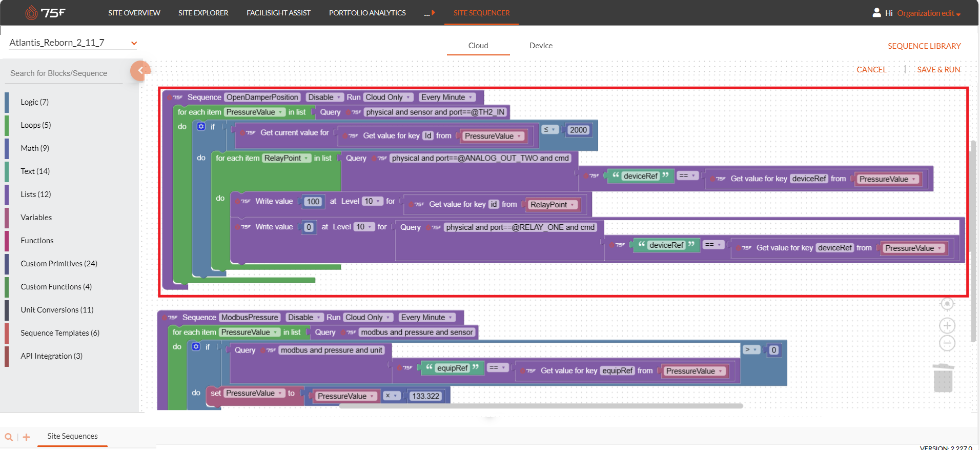Open the Disable dropdown on ModbusPressure sequence
Viewport: 980px width, 450px height.
[304, 318]
